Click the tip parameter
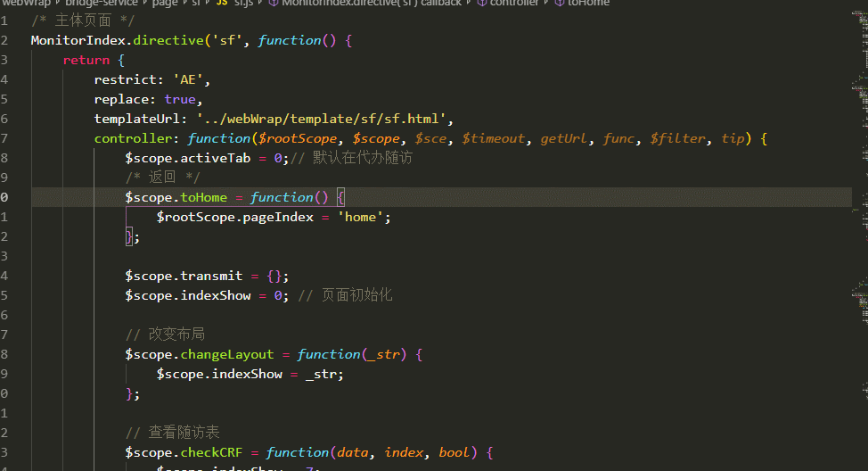868x471 pixels. coord(733,138)
